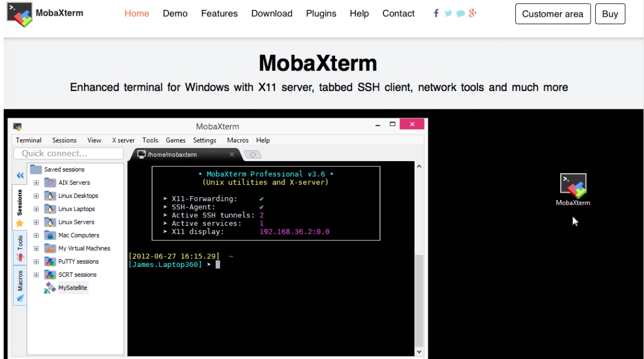
Task: Open the View menu
Action: coord(94,140)
